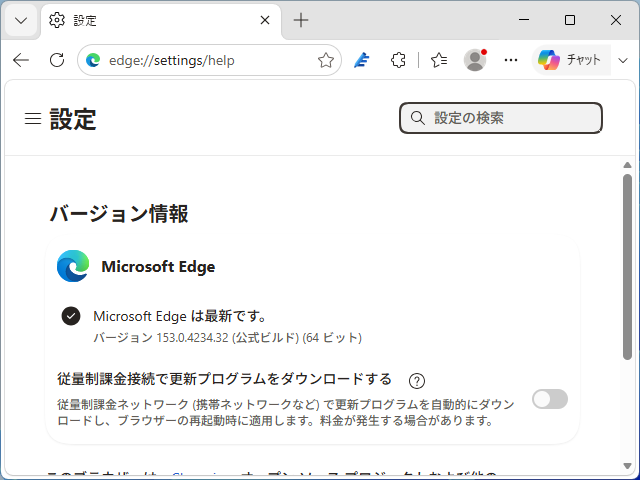Click the vertical scrollbar thumb
This screenshot has height=480, width=640.
pos(627,267)
